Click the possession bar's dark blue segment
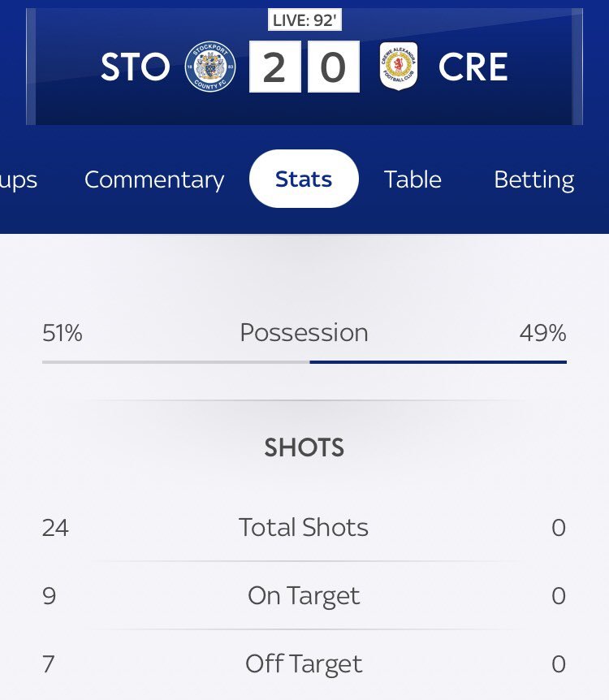609x700 pixels. pos(438,362)
